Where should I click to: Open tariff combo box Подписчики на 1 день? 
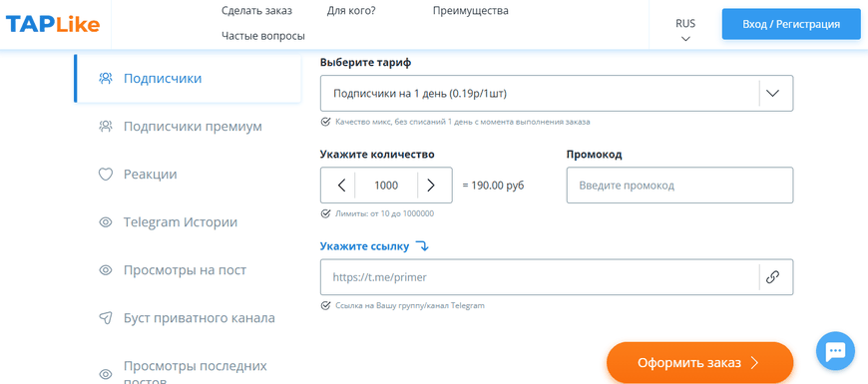pyautogui.click(x=557, y=94)
